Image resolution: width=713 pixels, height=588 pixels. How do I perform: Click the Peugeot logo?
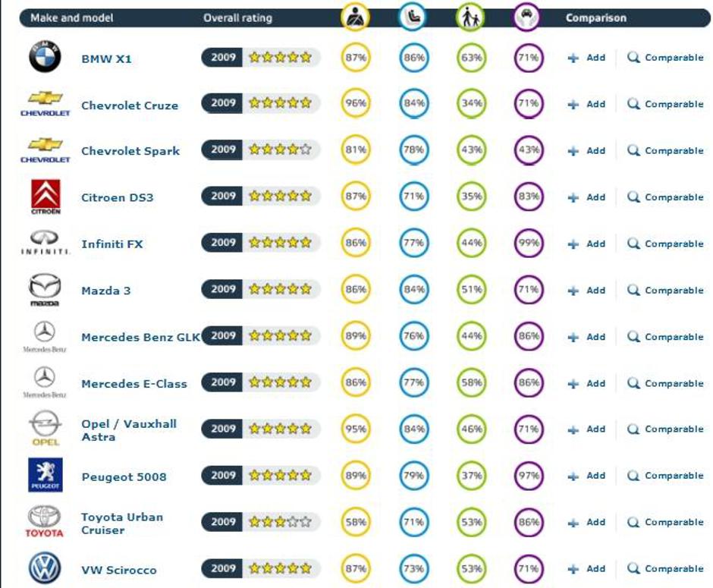point(44,474)
